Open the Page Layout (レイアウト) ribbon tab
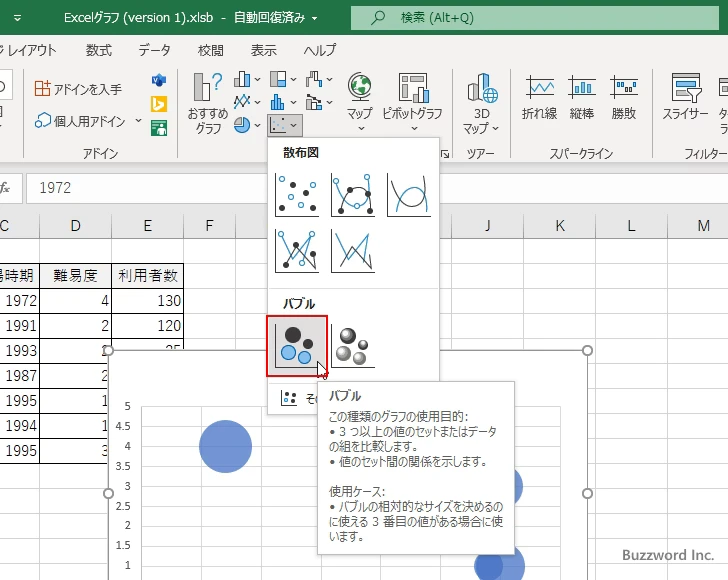Screen dimensions: 728x580 pos(29,50)
